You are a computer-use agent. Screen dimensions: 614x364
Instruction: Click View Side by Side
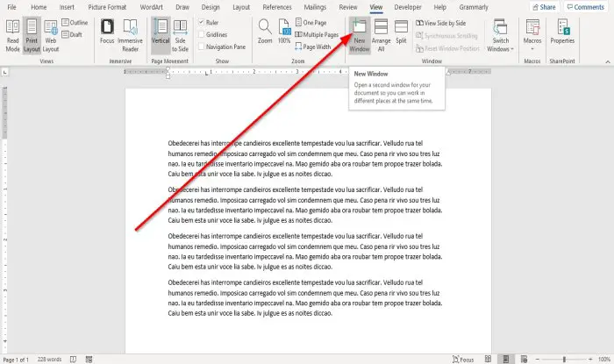441,23
